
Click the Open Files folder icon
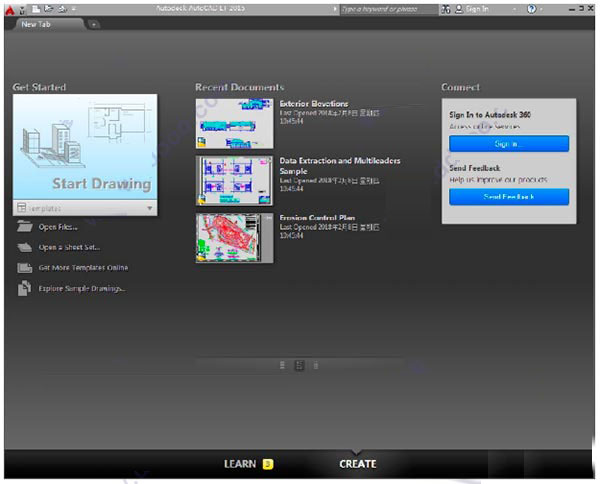pyautogui.click(x=25, y=227)
